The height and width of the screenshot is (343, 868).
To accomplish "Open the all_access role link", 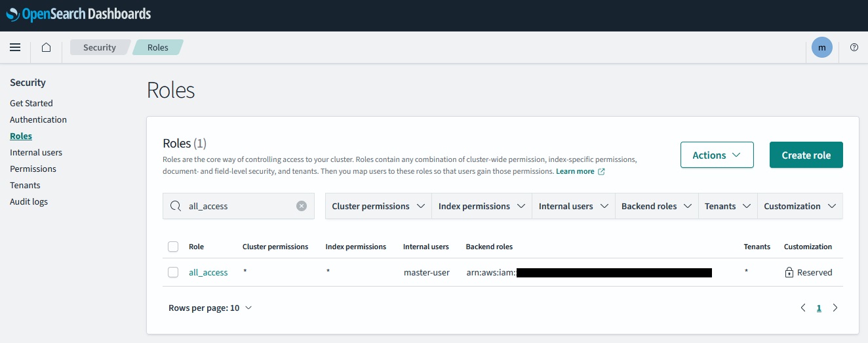I will click(208, 272).
